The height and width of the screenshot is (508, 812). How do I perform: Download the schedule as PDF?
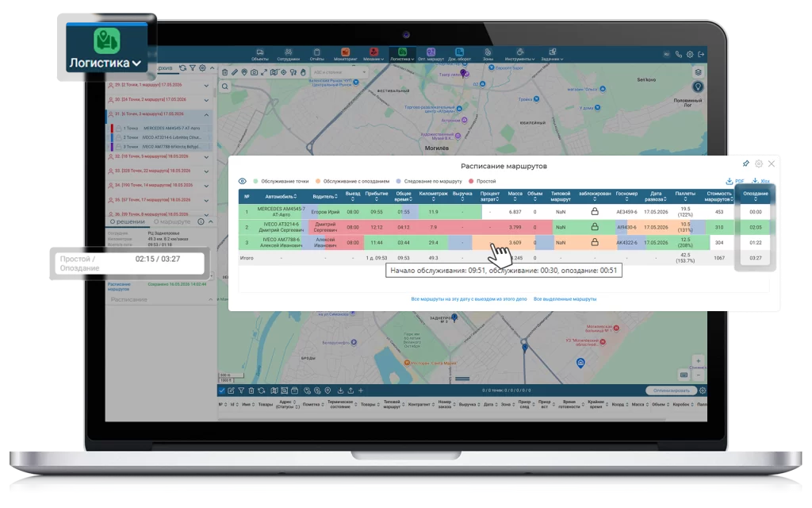pyautogui.click(x=735, y=181)
